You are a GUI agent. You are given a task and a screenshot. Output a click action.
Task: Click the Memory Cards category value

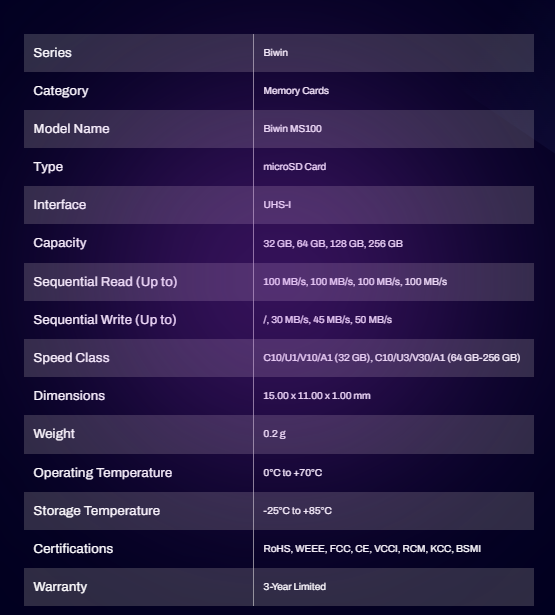coord(296,91)
